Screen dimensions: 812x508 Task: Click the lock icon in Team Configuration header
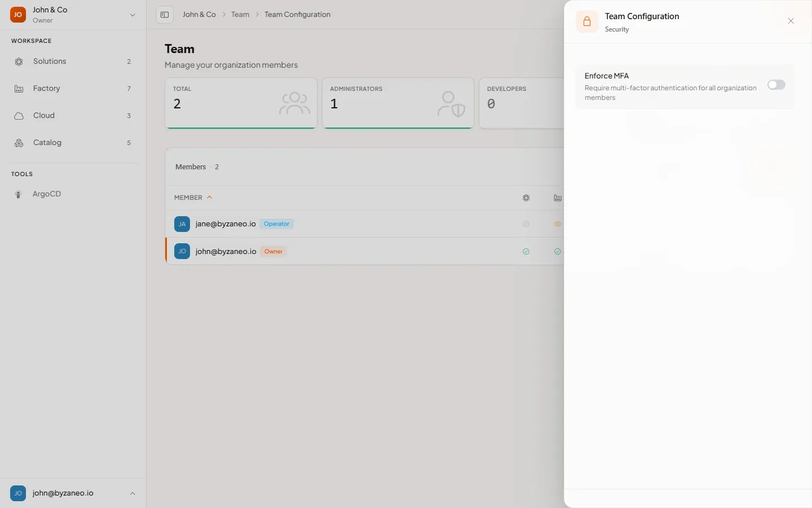tap(587, 21)
